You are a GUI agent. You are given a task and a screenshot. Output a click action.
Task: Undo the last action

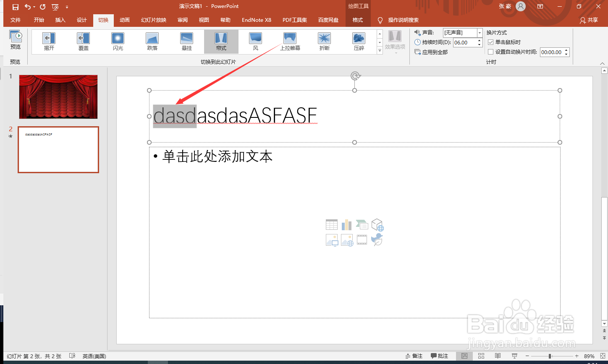click(x=28, y=7)
